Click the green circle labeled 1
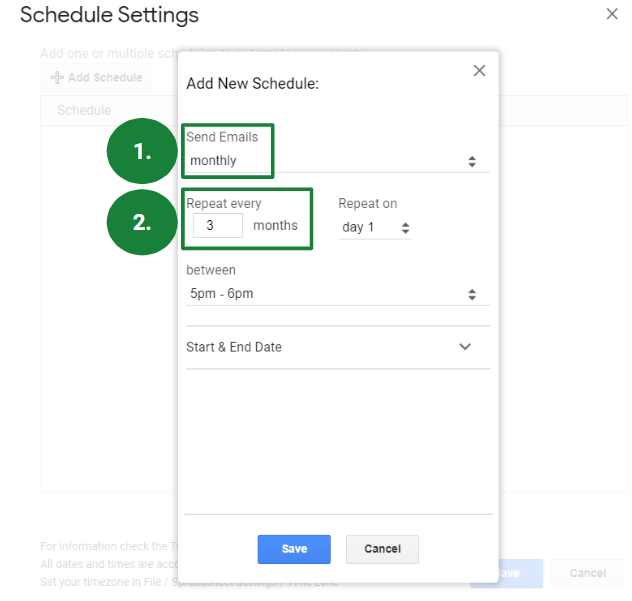Viewport: 632px width, 601px height. 143,152
